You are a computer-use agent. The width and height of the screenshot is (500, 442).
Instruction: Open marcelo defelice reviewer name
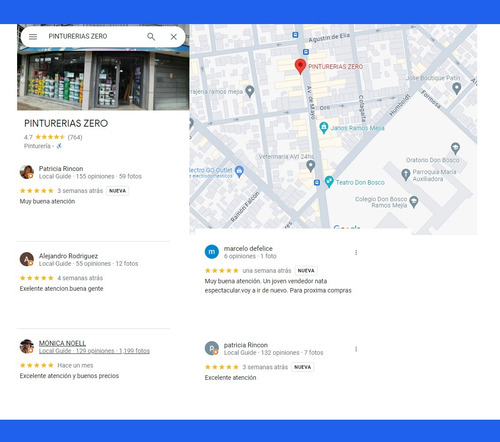pos(248,249)
